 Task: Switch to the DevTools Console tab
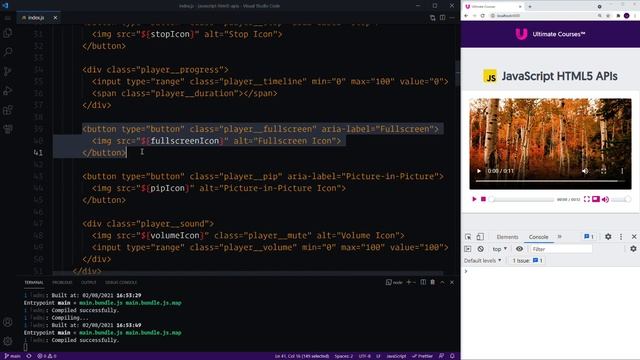(x=538, y=237)
